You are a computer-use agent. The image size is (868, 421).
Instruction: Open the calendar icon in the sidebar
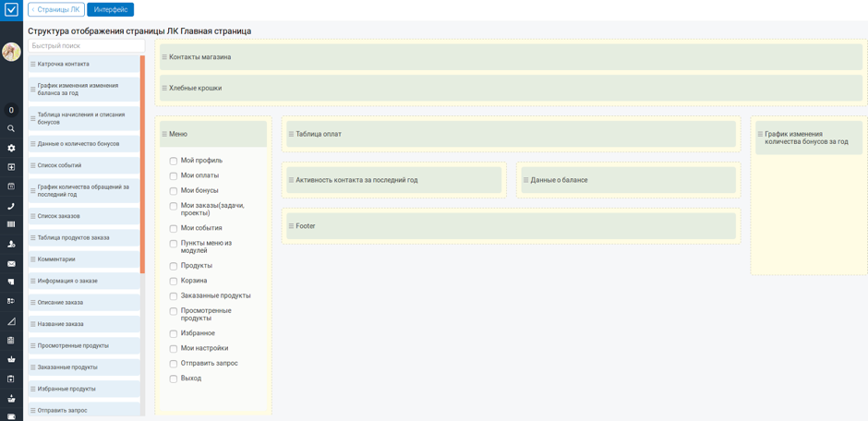(x=11, y=186)
